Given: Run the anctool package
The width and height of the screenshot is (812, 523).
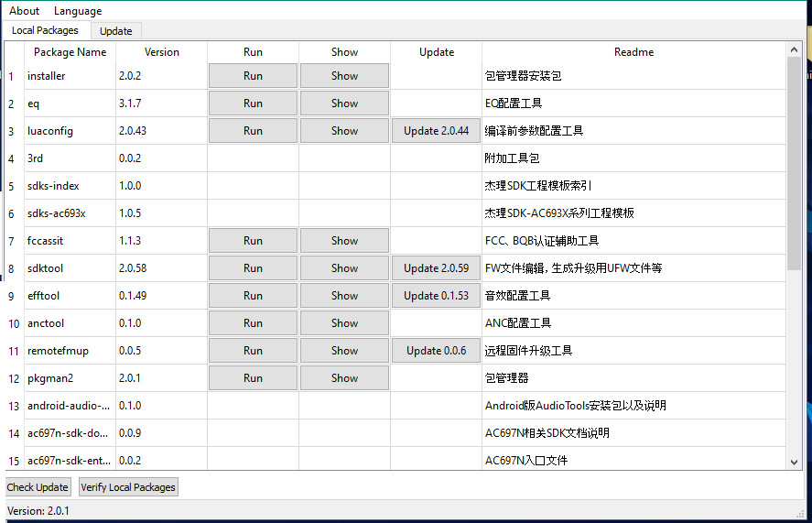Looking at the screenshot, I should tap(253, 323).
